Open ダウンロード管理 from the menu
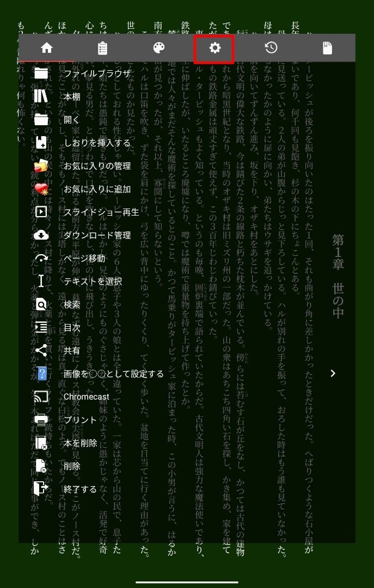The height and width of the screenshot is (588, 374). [x=97, y=235]
